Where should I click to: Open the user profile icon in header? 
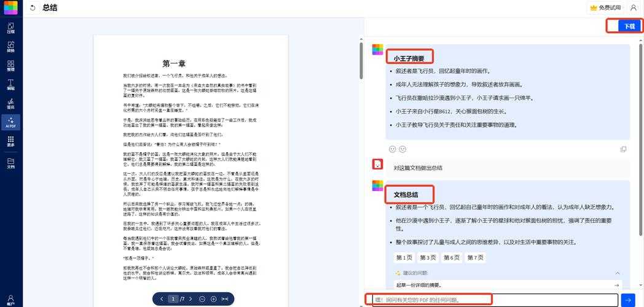tap(633, 8)
